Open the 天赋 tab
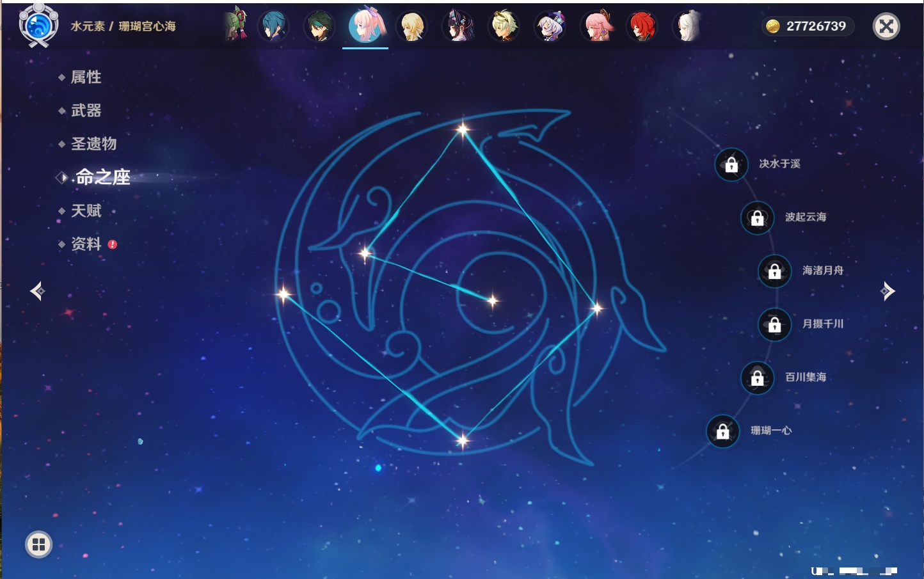The height and width of the screenshot is (579, 924). [x=86, y=210]
